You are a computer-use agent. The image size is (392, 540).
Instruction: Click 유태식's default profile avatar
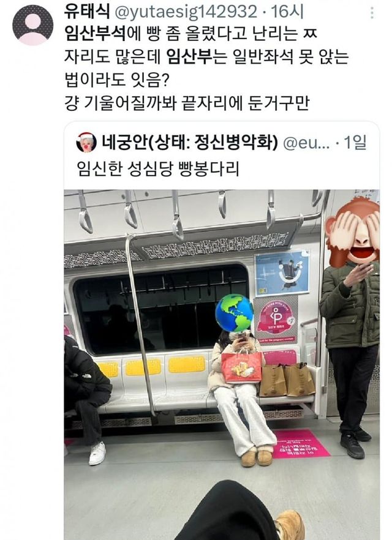pyautogui.click(x=32, y=25)
